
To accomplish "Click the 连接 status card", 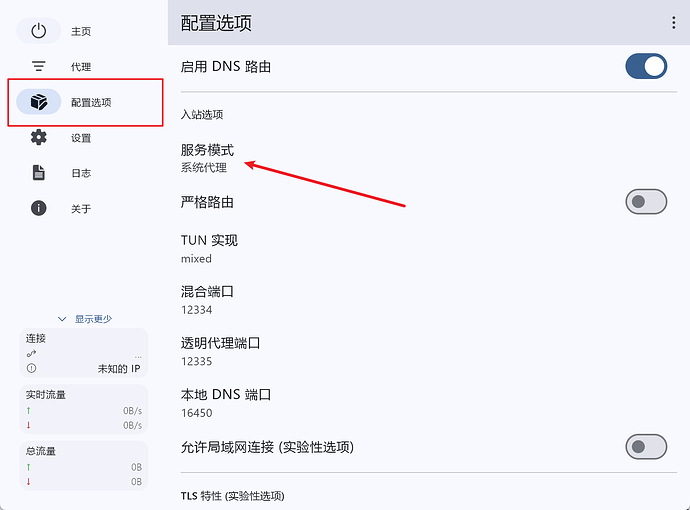I will [83, 353].
